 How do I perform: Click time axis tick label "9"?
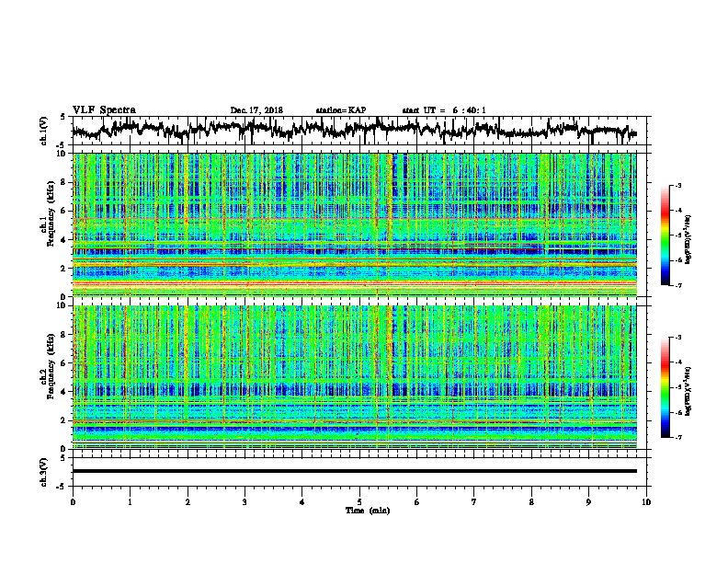[x=588, y=502]
